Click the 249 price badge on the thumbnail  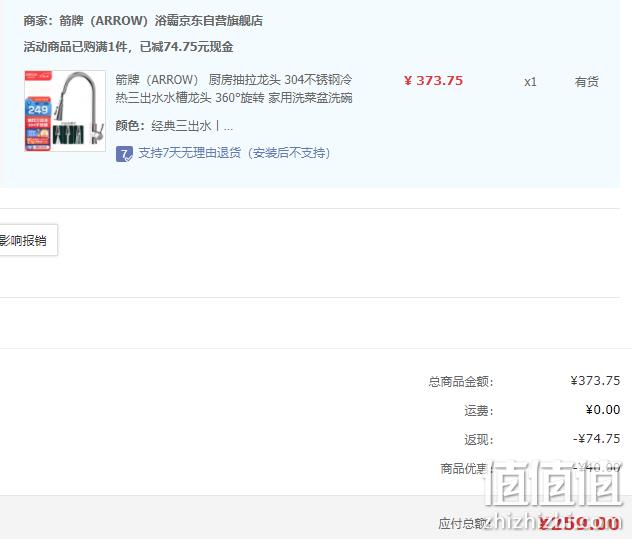[38, 109]
